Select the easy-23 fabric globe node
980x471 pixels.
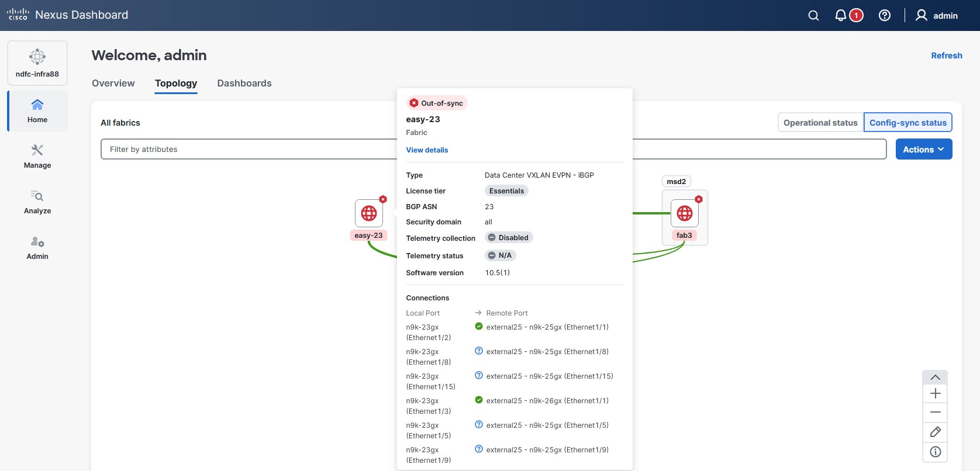pyautogui.click(x=369, y=213)
